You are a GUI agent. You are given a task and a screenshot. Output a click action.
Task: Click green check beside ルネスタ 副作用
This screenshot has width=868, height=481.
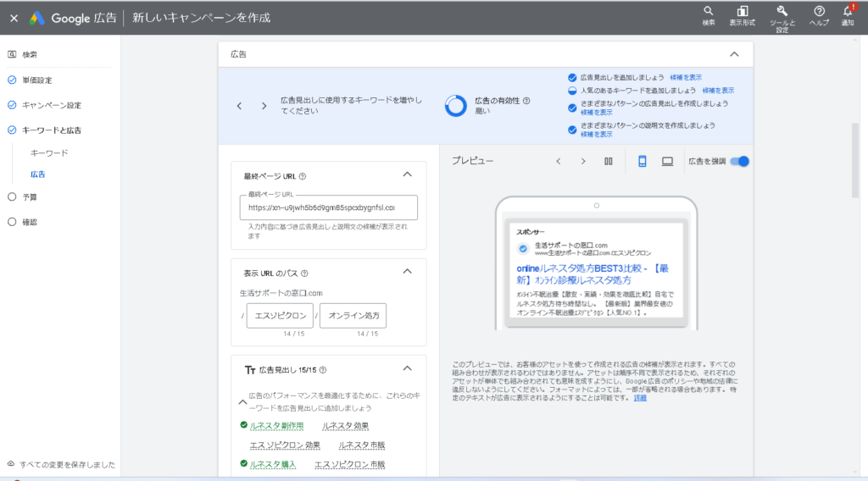tap(243, 425)
